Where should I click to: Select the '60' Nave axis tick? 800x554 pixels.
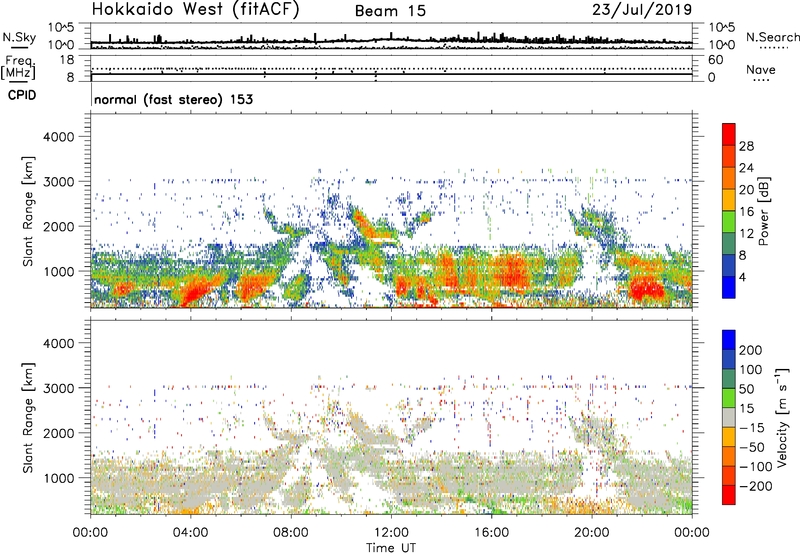[715, 60]
